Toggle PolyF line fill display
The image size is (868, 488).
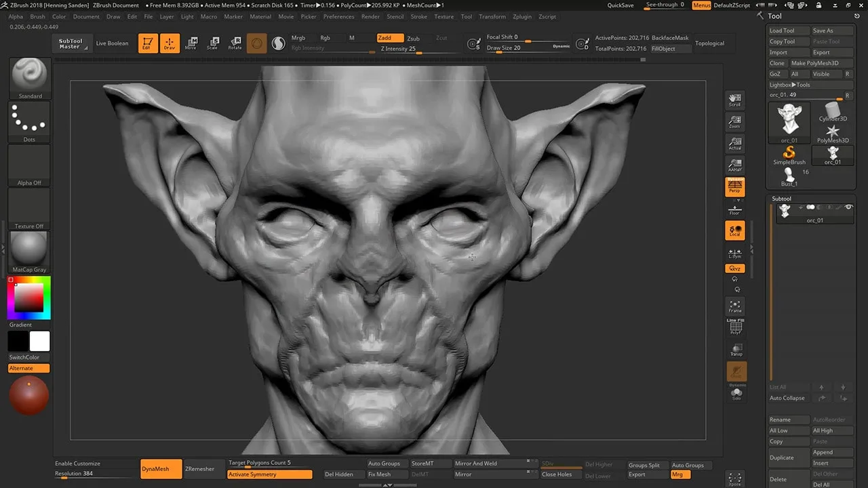(735, 327)
